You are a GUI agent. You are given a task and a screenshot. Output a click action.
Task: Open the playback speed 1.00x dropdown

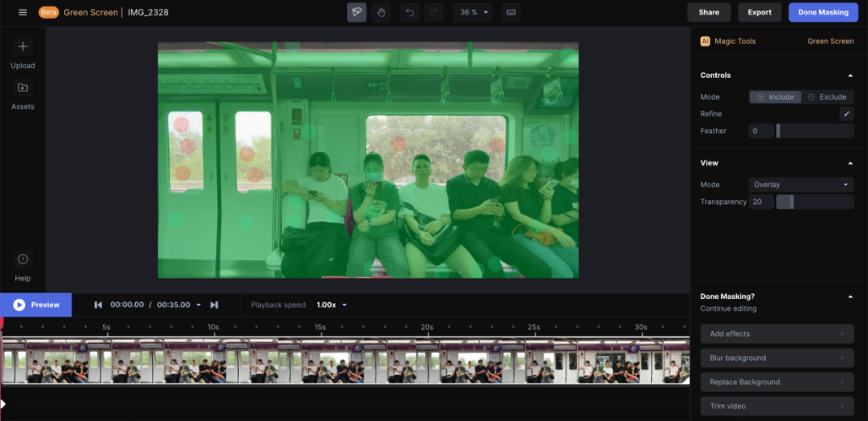pos(332,305)
